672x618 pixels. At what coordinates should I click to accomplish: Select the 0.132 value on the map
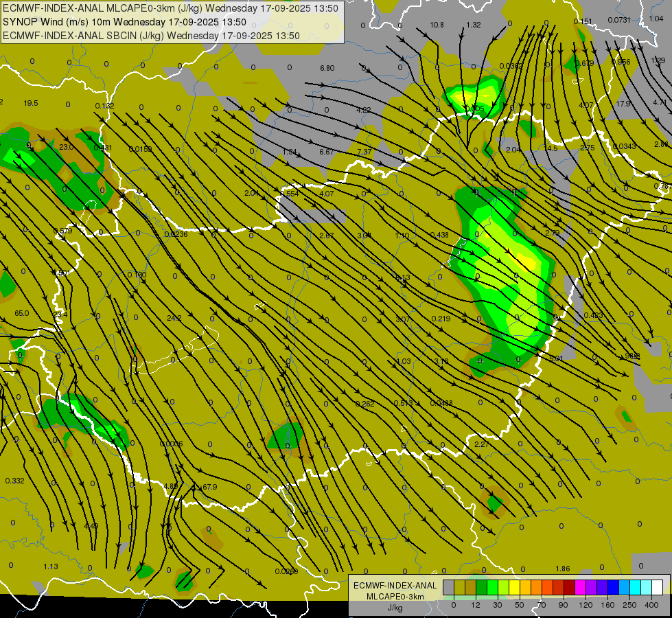[x=104, y=106]
